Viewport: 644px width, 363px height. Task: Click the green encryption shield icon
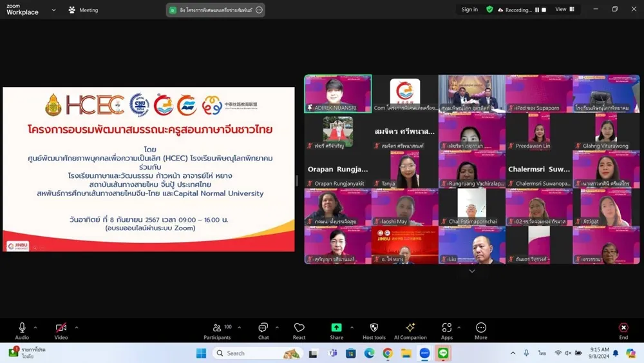[x=489, y=9]
